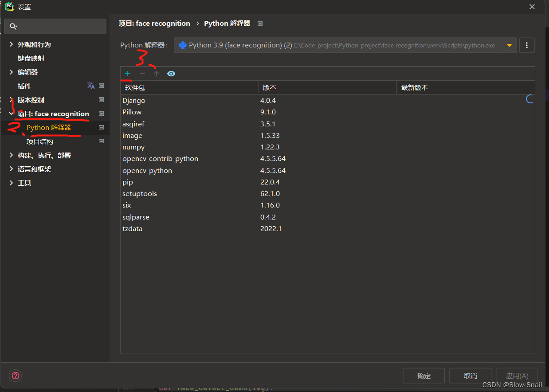
Task: Select the sqlparse package row
Action: click(x=327, y=217)
